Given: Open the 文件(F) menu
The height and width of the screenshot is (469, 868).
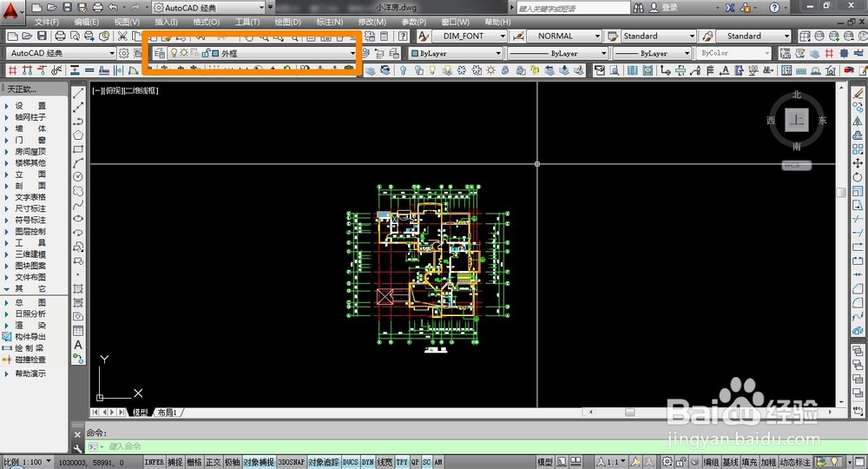Looking at the screenshot, I should pyautogui.click(x=47, y=23).
